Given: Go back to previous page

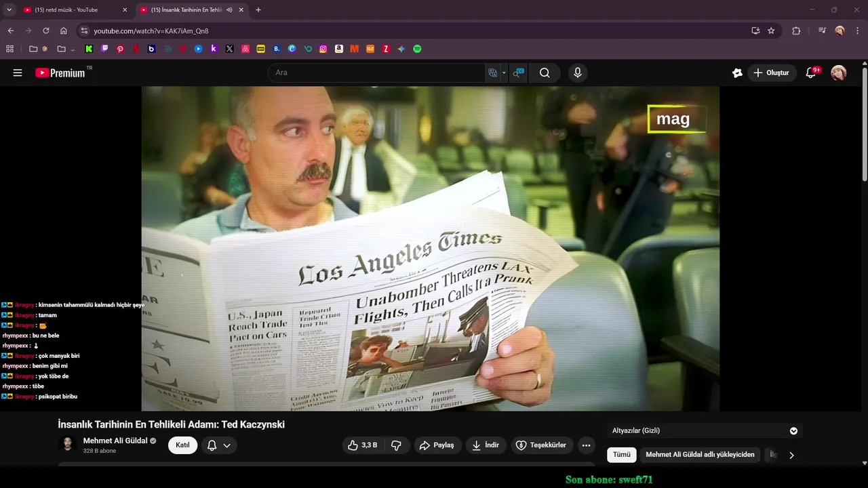Looking at the screenshot, I should [11, 30].
